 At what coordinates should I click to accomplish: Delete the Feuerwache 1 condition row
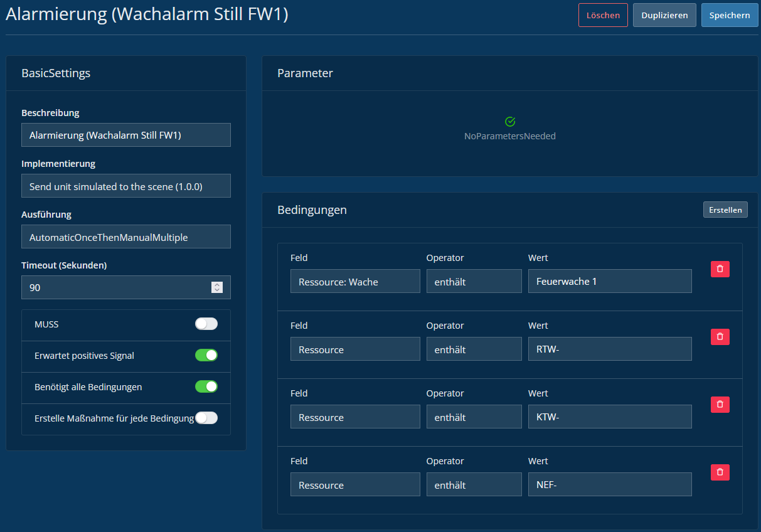pos(720,269)
